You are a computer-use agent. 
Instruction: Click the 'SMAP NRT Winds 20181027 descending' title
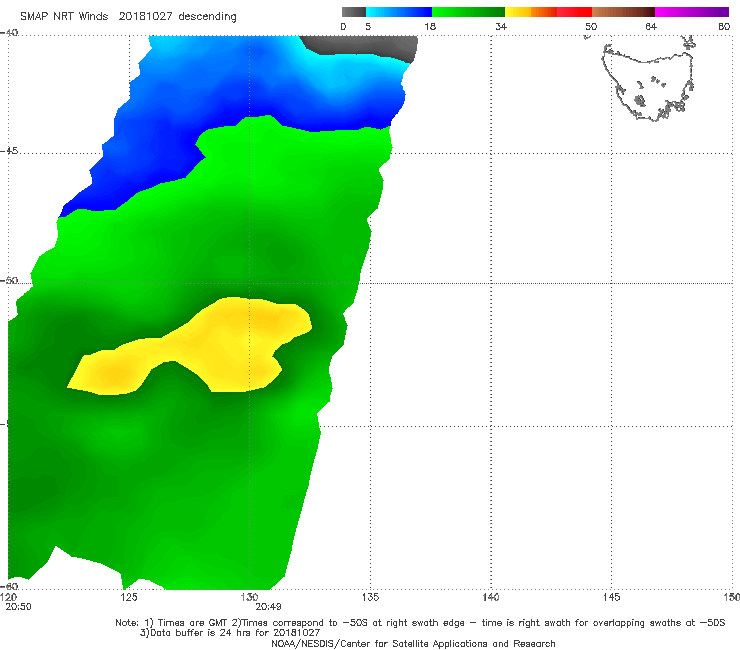[128, 16]
